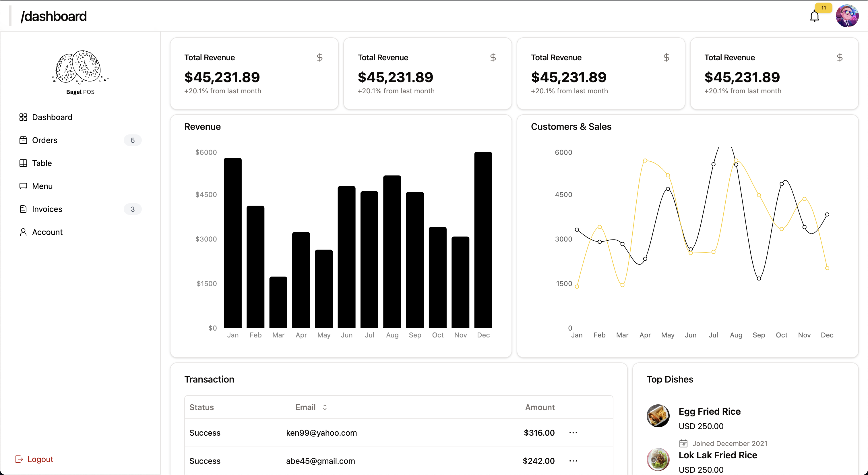Open the ellipsis menu beside $316.00
868x475 pixels.
[573, 432]
